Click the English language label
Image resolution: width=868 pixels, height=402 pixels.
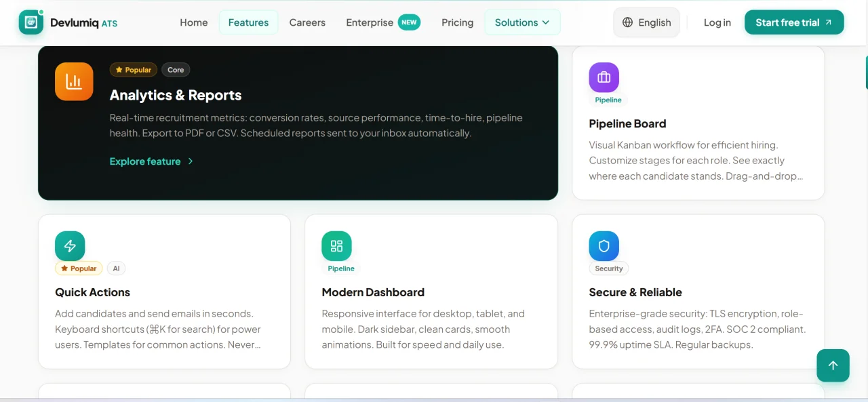(654, 22)
